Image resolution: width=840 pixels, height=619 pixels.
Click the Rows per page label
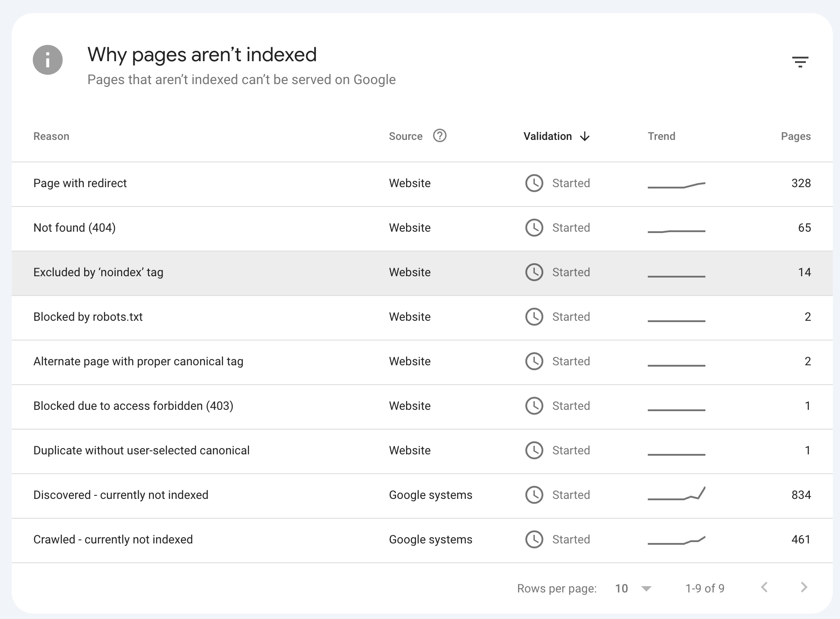[557, 588]
